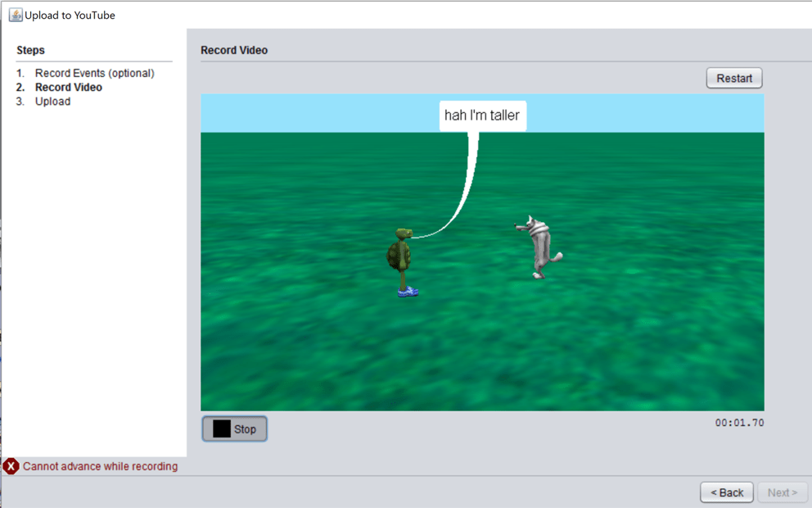
Task: Click the black square icon on the Stop button
Action: [221, 428]
